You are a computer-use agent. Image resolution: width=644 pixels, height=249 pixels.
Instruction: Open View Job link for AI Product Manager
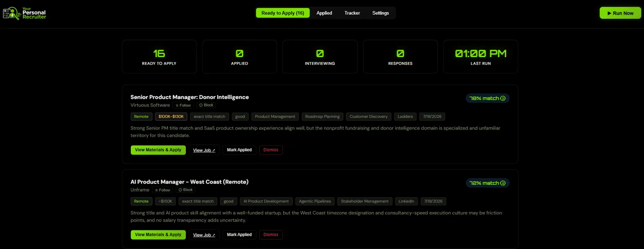tap(204, 235)
